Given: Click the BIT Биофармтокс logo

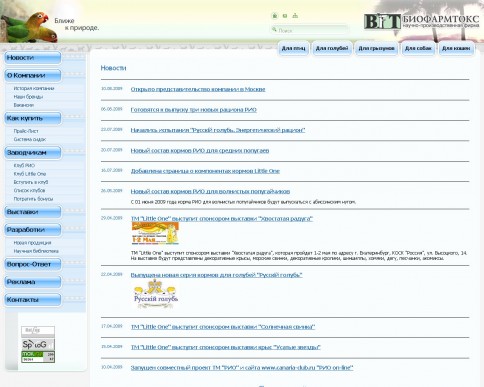Looking at the screenshot, I should pyautogui.click(x=421, y=21).
